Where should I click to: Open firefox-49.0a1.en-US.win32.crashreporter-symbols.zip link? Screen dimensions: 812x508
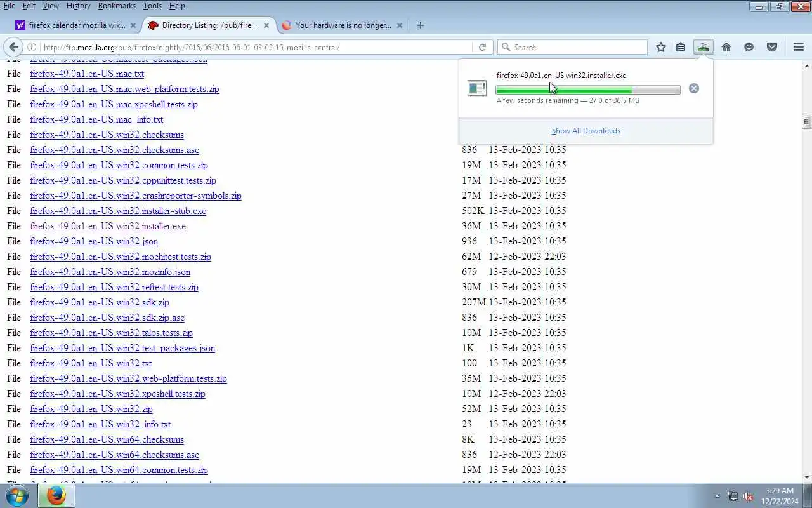[136, 196]
